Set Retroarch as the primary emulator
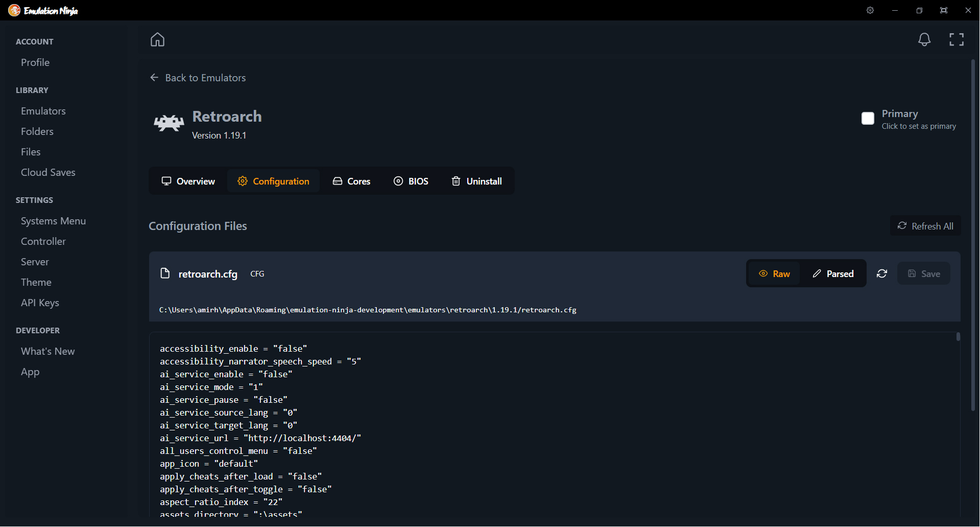Screen dimensions: 980x527 coord(868,118)
